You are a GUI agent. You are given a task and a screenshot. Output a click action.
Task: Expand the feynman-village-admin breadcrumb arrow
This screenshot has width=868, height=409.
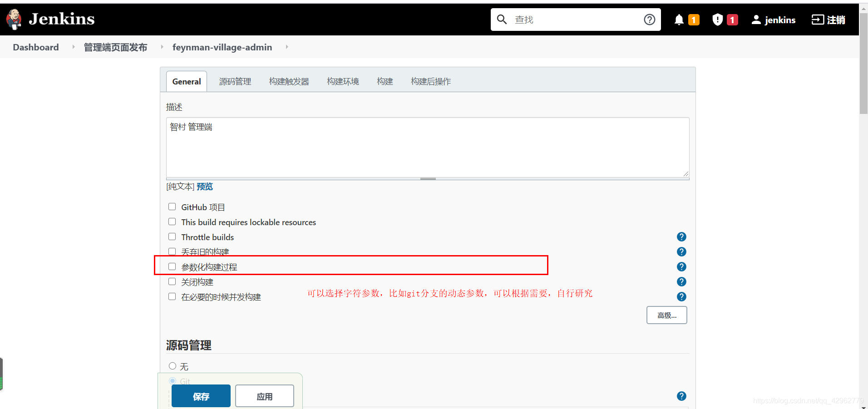(286, 47)
